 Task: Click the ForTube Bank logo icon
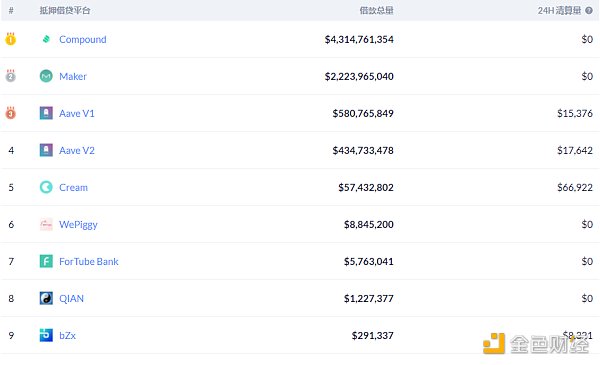46,261
